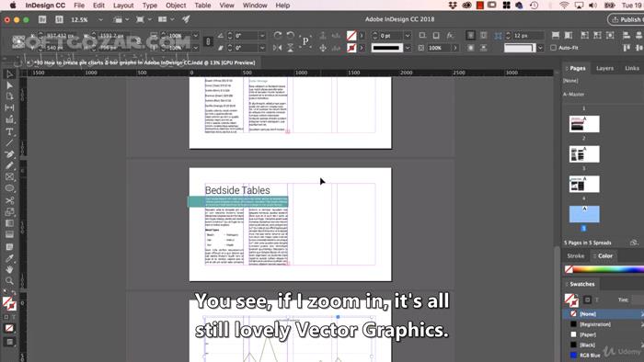Select the Gradient Swatch tool
The width and height of the screenshot is (644, 362).
(9, 223)
